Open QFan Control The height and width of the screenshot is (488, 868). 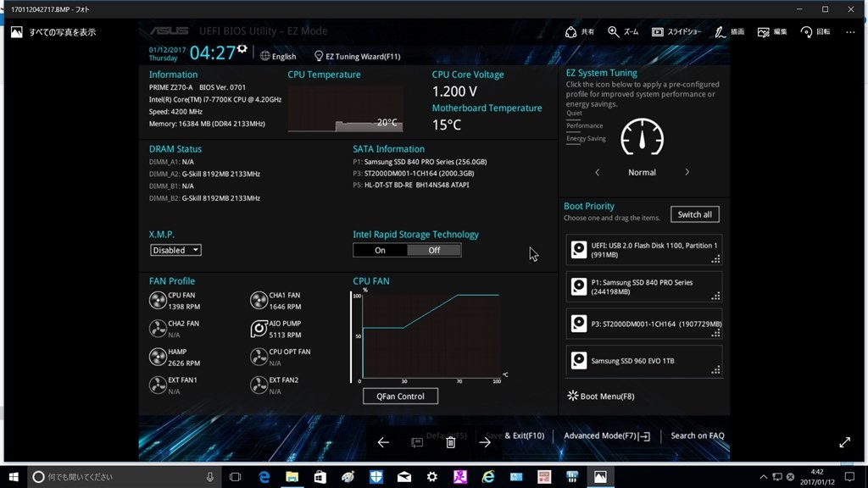[400, 396]
